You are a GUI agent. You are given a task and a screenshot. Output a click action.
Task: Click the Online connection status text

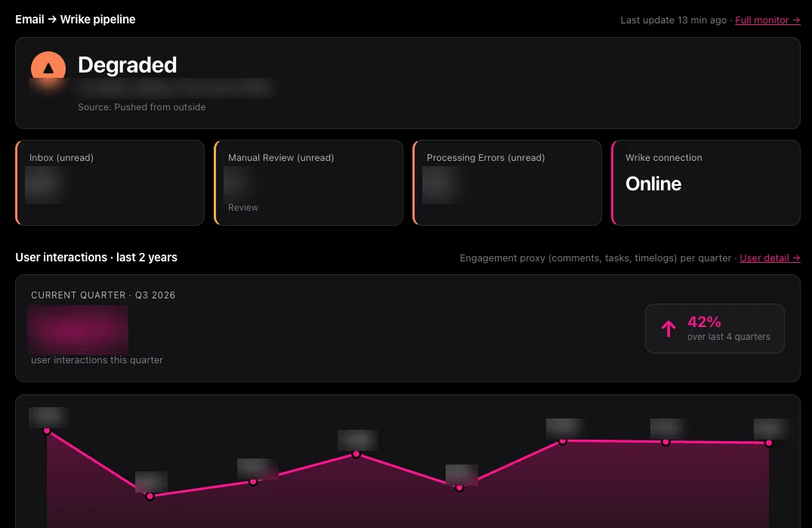[x=653, y=184]
